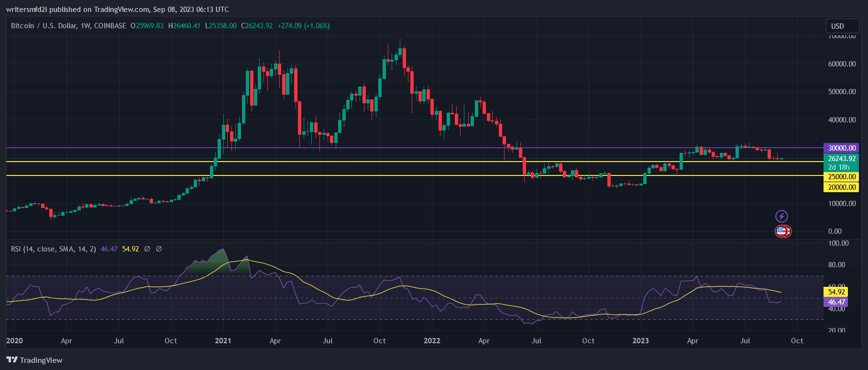Click the 2023 label on time axis

click(x=640, y=341)
